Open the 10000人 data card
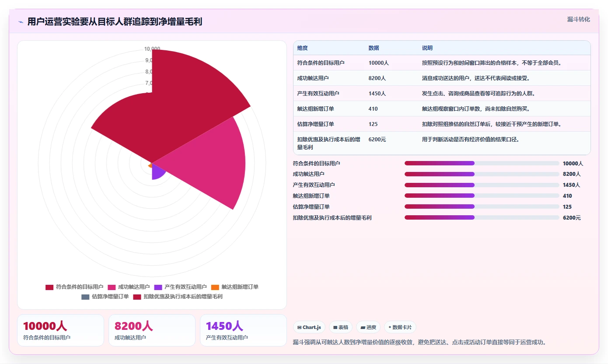Image resolution: width=608 pixels, height=364 pixels. coord(60,330)
